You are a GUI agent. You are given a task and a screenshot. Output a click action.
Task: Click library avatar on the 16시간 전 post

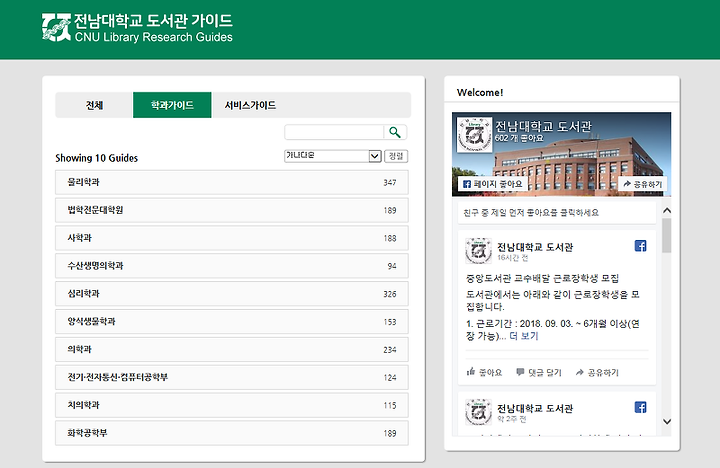click(x=478, y=251)
